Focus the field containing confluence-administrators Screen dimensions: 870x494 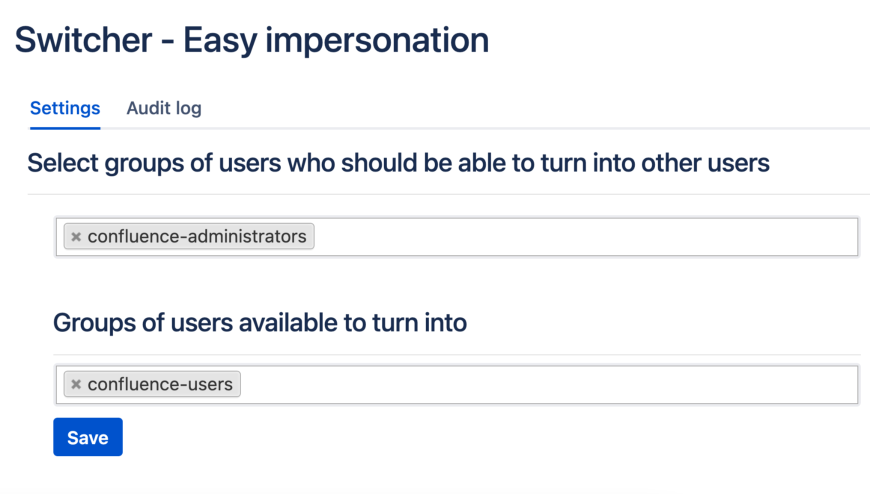580,237
